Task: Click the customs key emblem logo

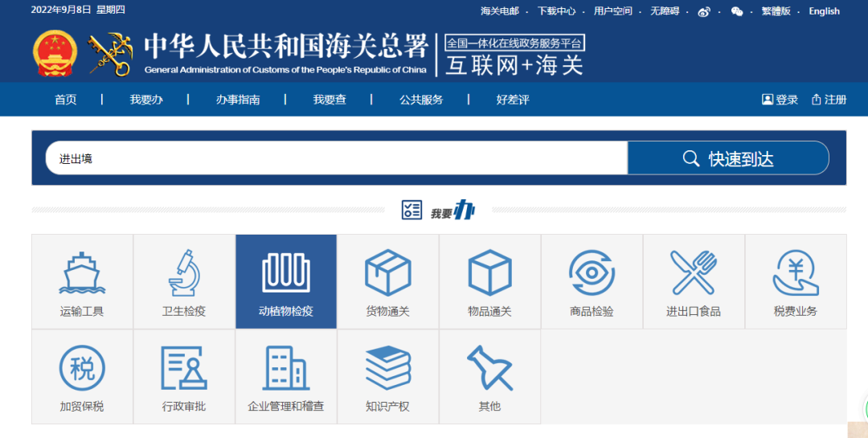Action: [111, 55]
